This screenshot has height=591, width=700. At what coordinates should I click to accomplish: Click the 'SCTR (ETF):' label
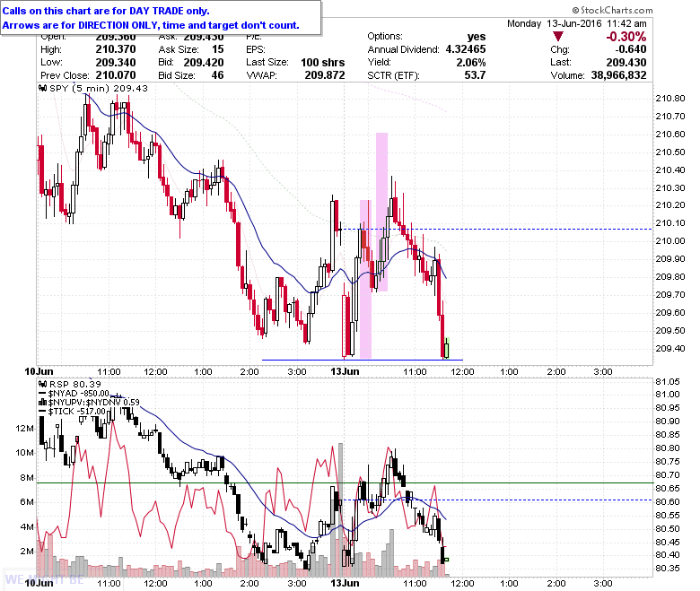coord(393,75)
